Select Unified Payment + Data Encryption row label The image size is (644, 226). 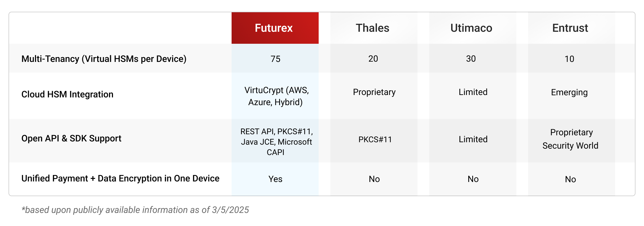pyautogui.click(x=120, y=179)
